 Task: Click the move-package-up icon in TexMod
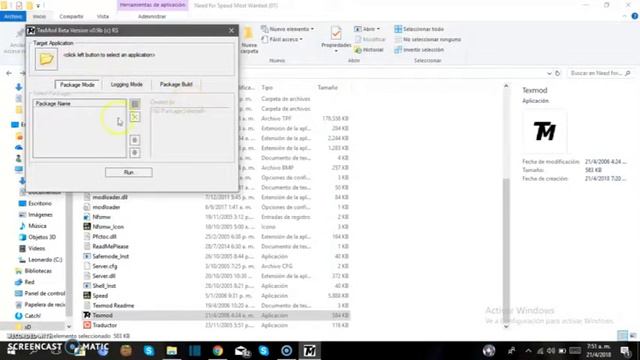[x=135, y=140]
